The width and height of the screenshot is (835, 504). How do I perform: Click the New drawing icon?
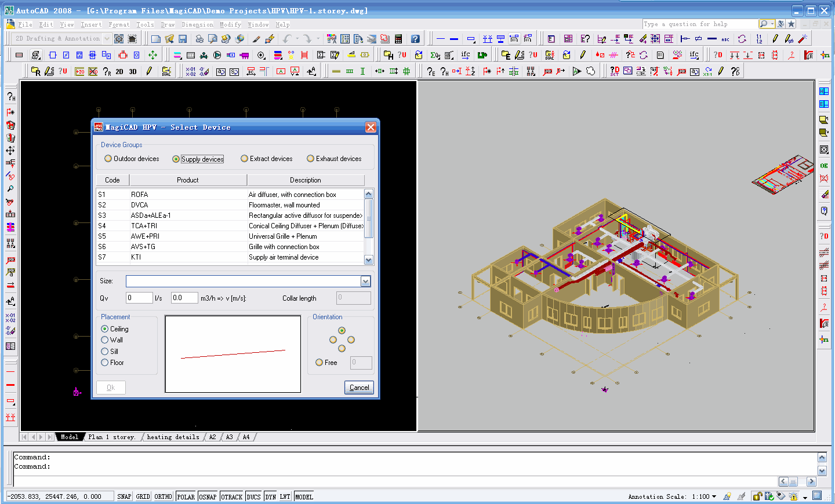156,39
